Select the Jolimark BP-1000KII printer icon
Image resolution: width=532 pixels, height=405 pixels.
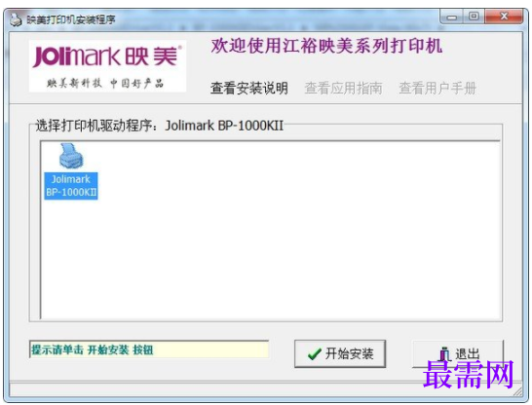[x=71, y=156]
